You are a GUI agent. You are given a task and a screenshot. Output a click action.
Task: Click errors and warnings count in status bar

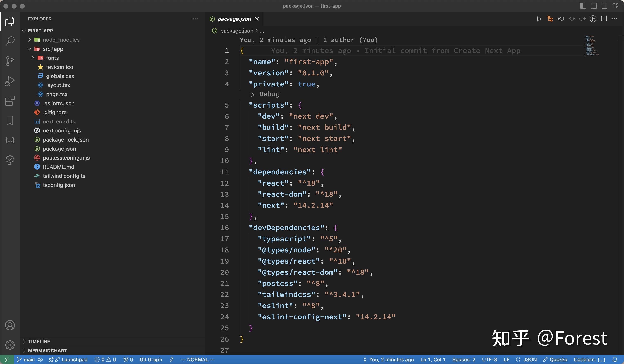(105, 359)
